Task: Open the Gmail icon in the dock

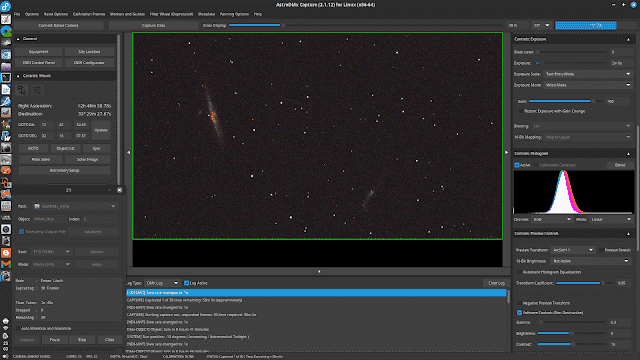Action: [x=6, y=264]
